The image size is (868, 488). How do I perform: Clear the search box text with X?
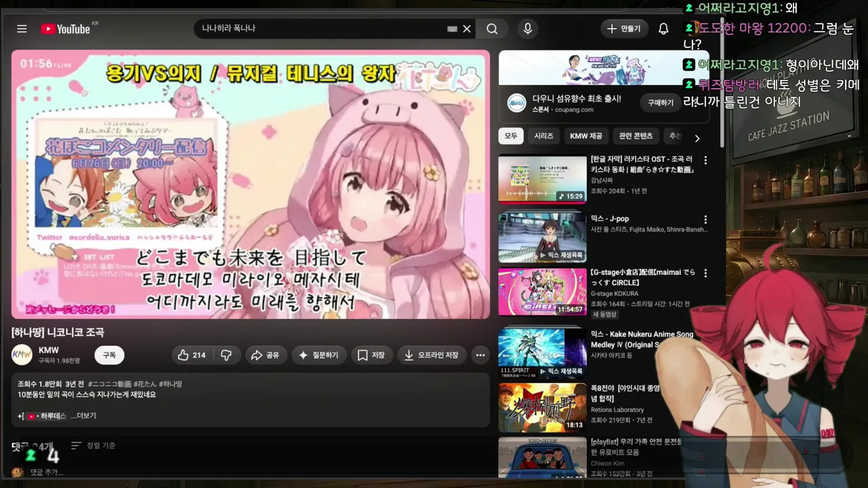click(467, 28)
